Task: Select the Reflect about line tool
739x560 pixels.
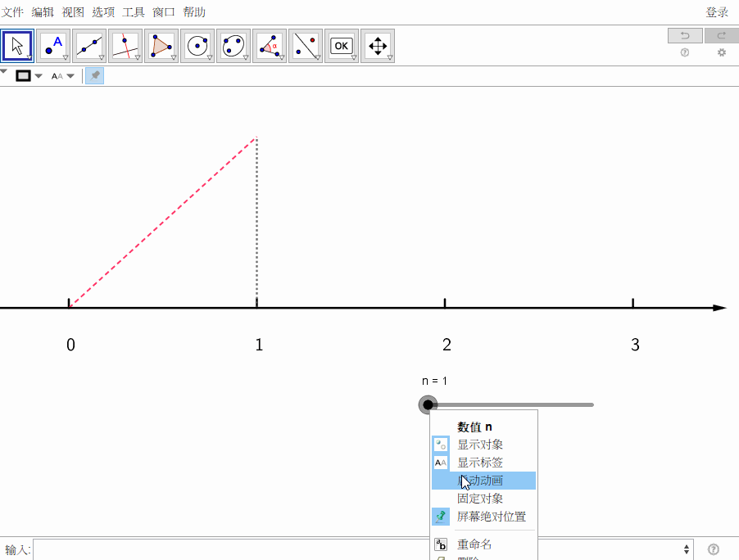Action: (306, 46)
